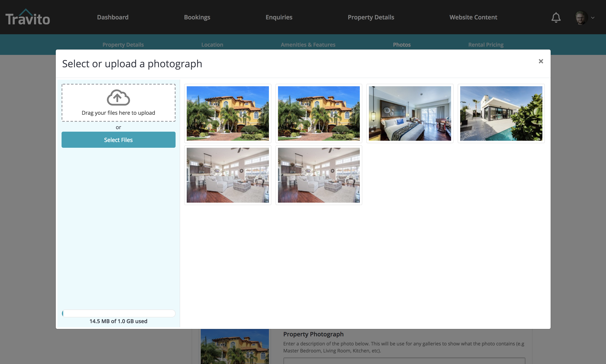Go to the Website Content page
Viewport: 606px width, 364px height.
(473, 17)
